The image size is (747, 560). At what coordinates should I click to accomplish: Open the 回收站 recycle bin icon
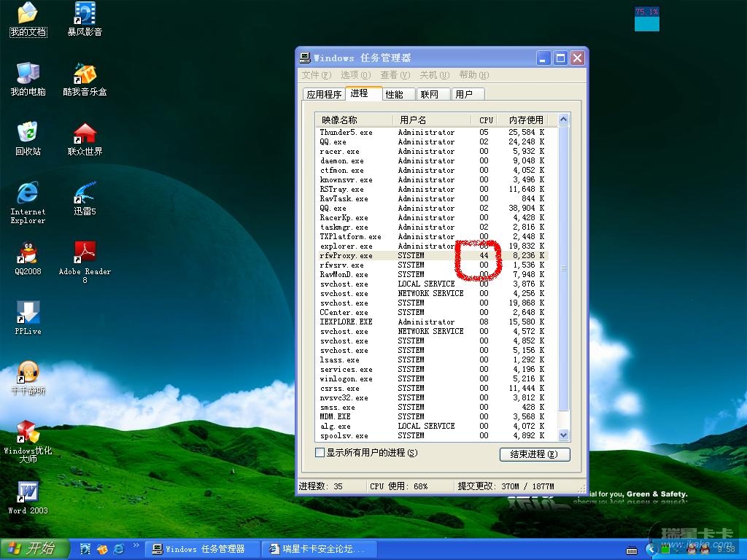pos(28,134)
